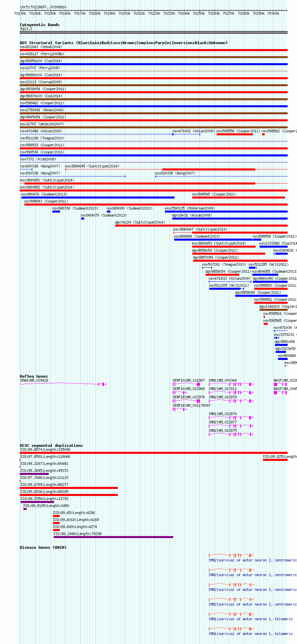Click the red bar under nsv598543 (Cooper2011)
Viewport: 297px width, 644px height.
coord(156,205)
